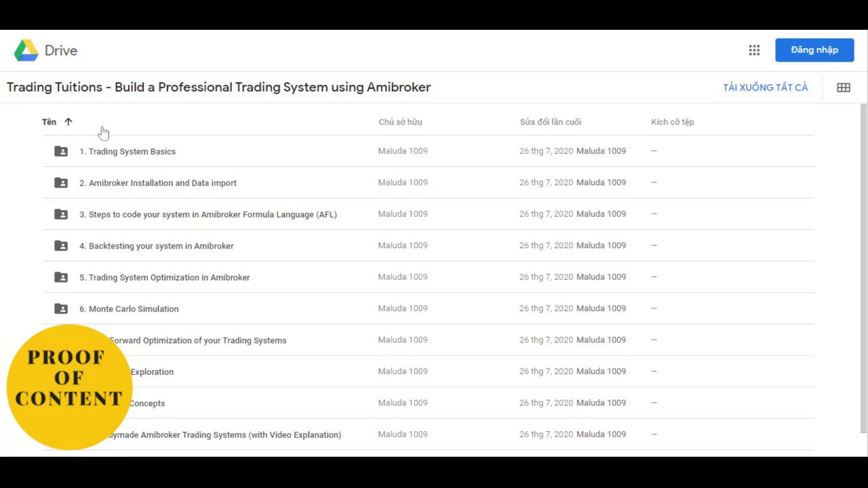Image resolution: width=868 pixels, height=488 pixels.
Task: Click folder icon of Amibroker Installation row
Action: (61, 183)
